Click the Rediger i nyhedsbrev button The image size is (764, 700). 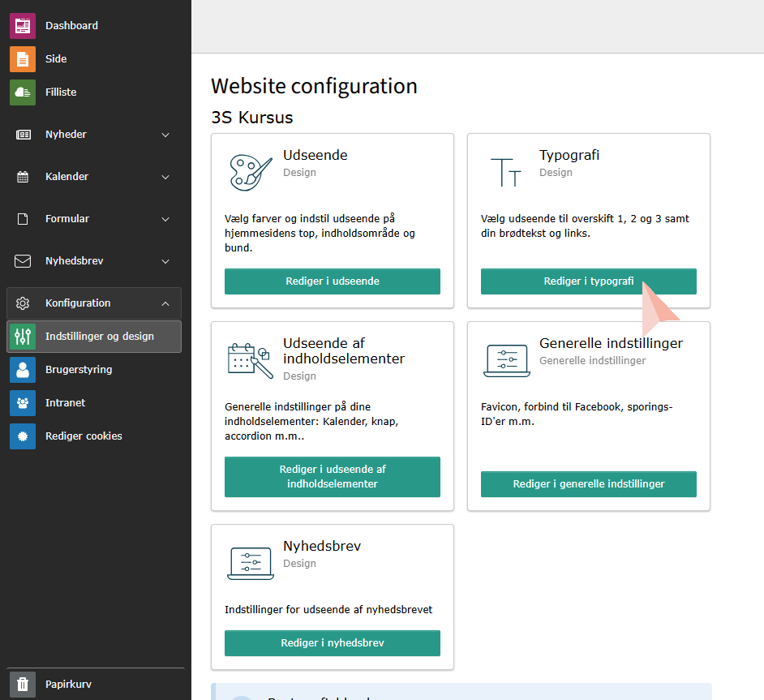click(x=332, y=643)
